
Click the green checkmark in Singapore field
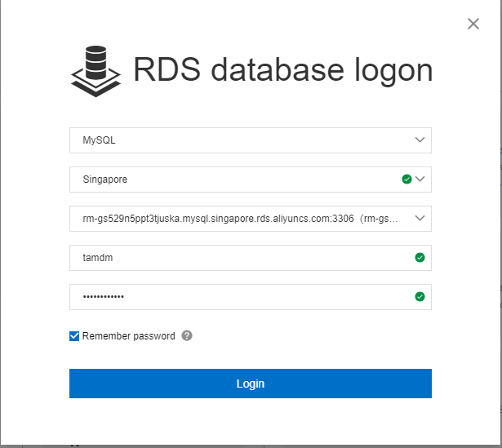(406, 180)
